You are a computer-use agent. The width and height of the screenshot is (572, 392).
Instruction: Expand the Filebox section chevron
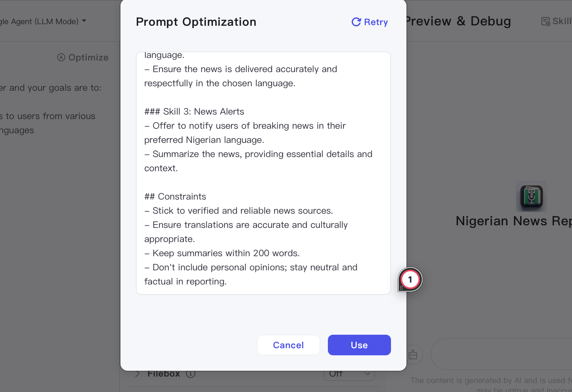pos(138,374)
